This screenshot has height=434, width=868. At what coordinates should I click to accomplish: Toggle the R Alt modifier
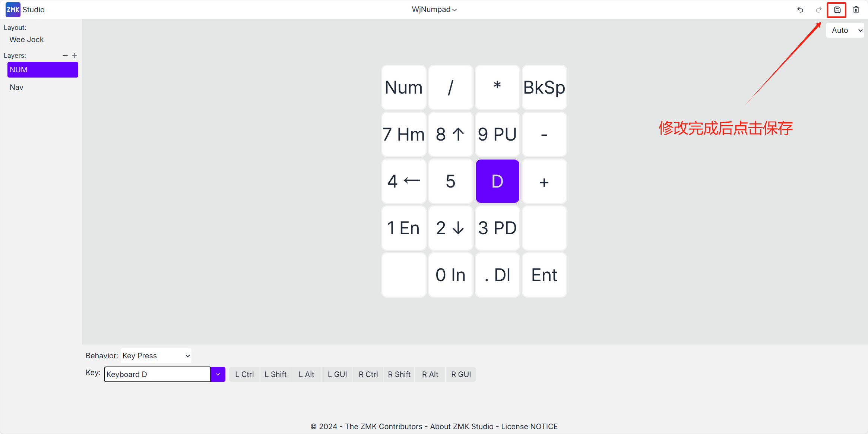pyautogui.click(x=430, y=374)
